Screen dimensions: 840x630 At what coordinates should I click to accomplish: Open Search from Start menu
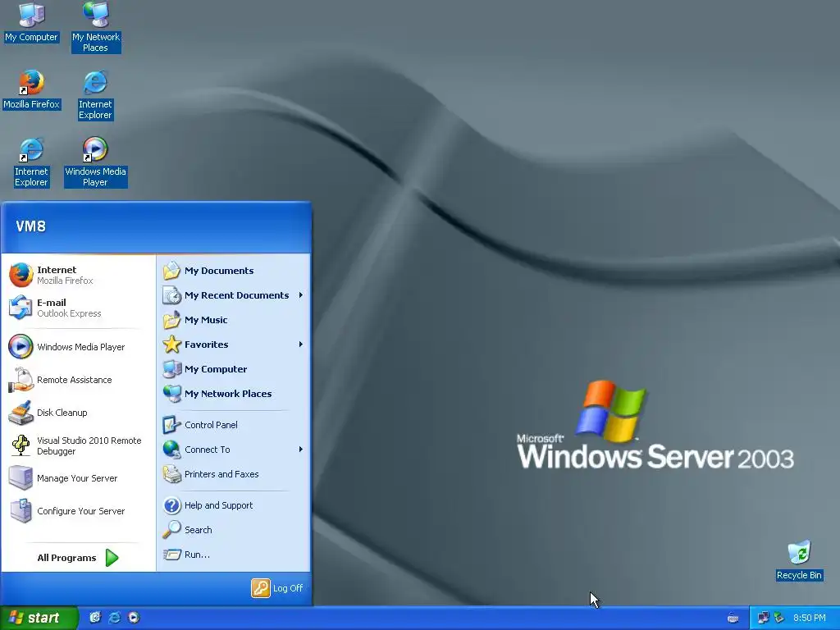[234, 530]
